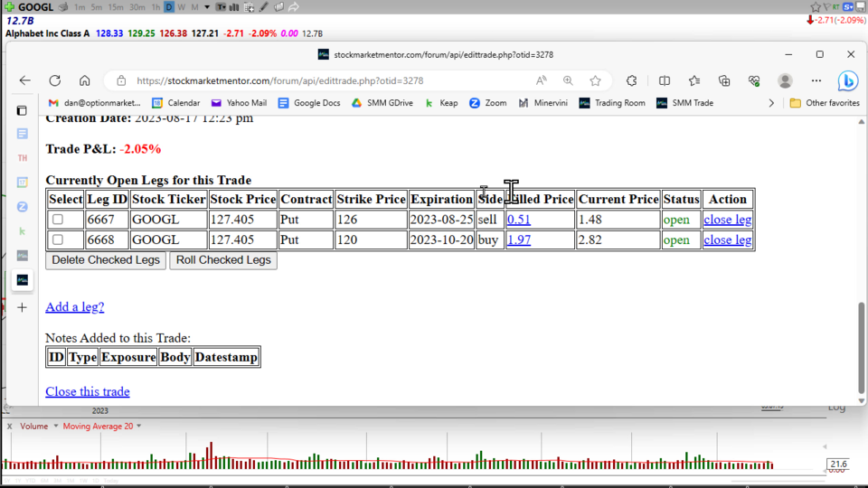Click close leg for leg 6668
The width and height of the screenshot is (868, 488).
tap(727, 239)
